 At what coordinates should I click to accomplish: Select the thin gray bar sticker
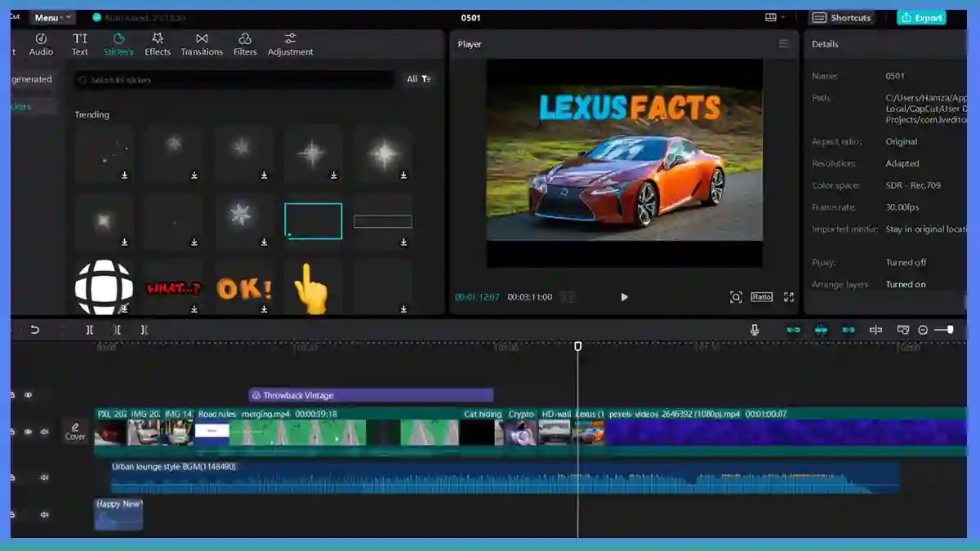pos(383,221)
